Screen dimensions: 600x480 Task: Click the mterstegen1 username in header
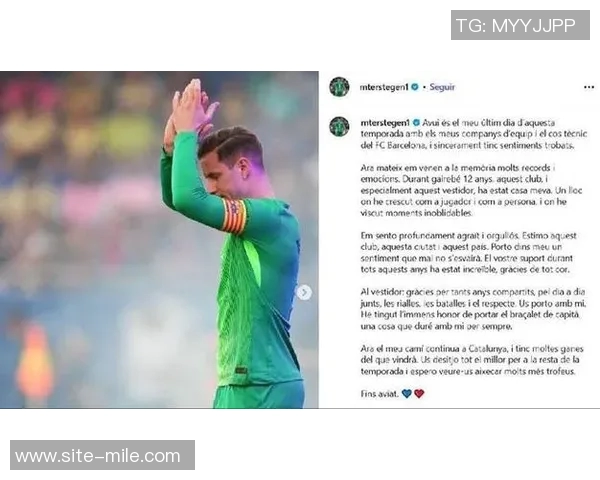pyautogui.click(x=384, y=87)
